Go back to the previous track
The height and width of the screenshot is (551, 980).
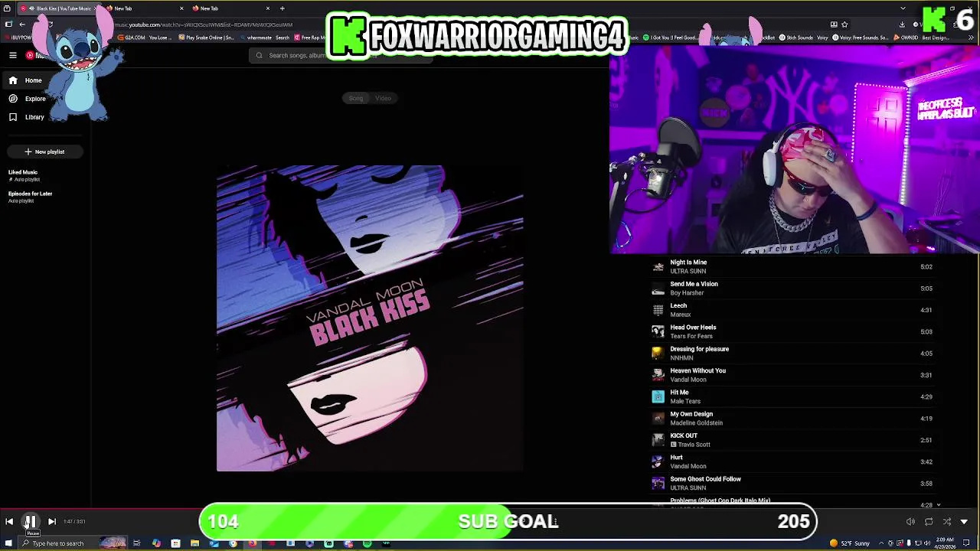click(9, 521)
